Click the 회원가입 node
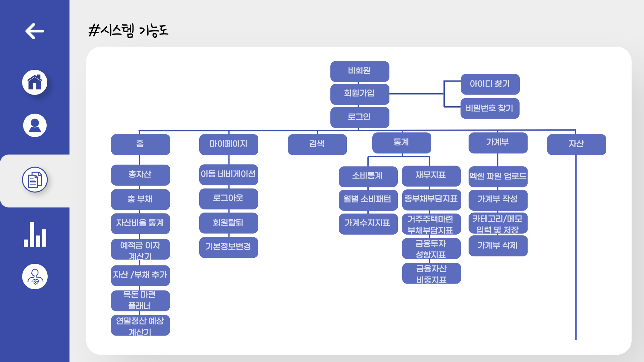Screen dimensions: 644x362 [x=360, y=94]
